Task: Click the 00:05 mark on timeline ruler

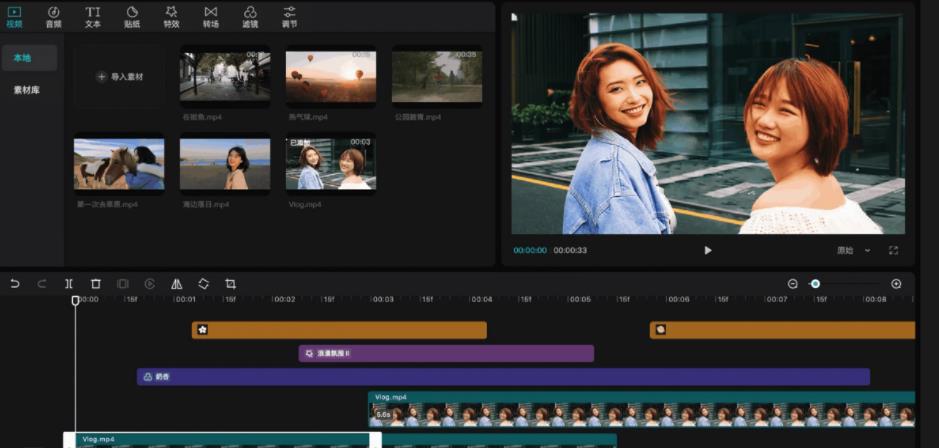Action: 580,299
